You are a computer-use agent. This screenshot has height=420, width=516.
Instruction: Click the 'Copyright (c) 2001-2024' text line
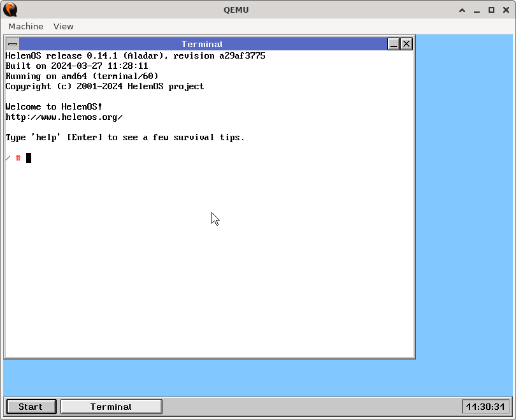(x=104, y=87)
